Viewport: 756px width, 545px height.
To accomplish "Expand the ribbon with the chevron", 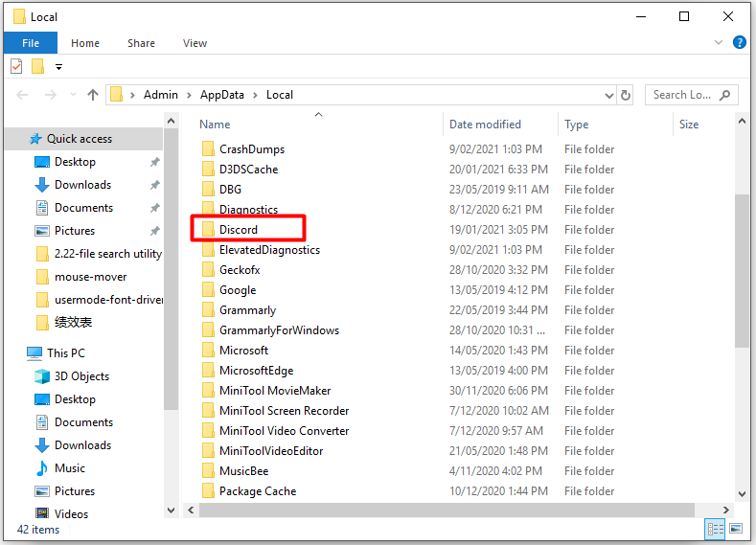I will point(720,43).
